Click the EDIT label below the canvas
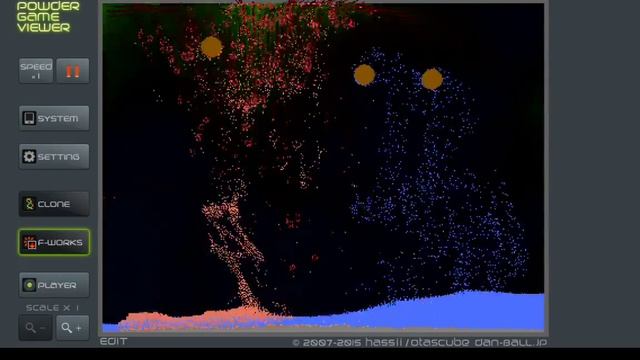This screenshot has width=640, height=360. [113, 341]
